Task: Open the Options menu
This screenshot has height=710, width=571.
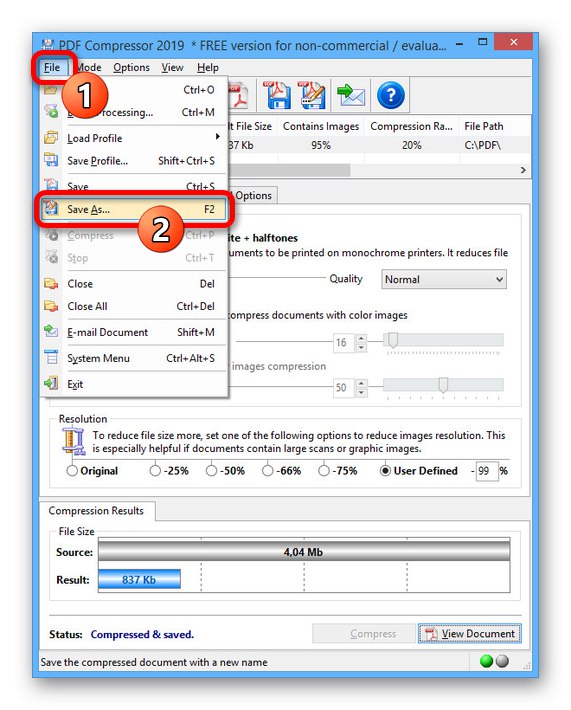Action: click(131, 67)
